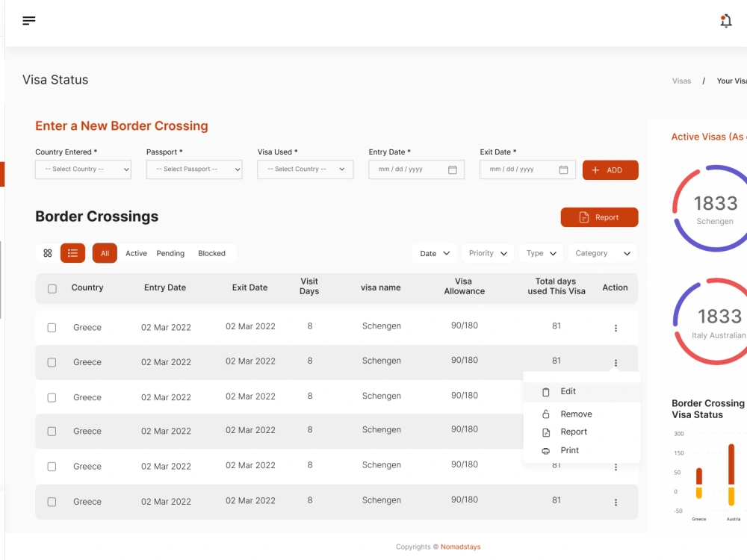
Task: Click the printer icon beside Print
Action: 546,450
